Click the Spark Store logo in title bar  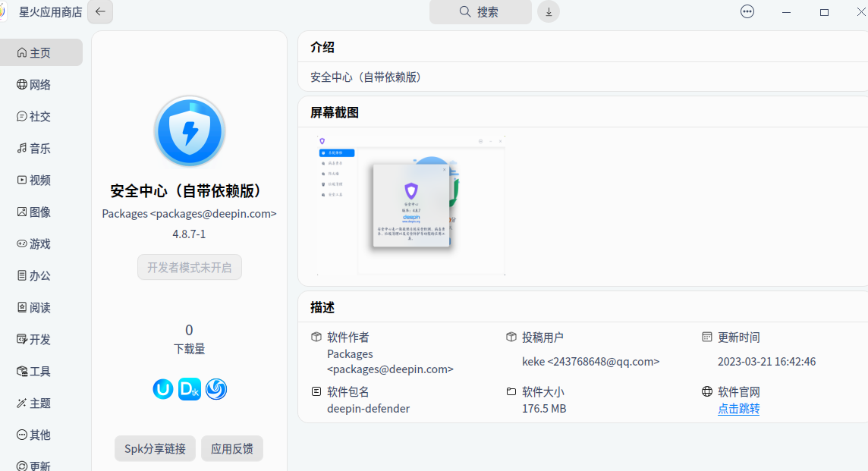click(x=3, y=11)
